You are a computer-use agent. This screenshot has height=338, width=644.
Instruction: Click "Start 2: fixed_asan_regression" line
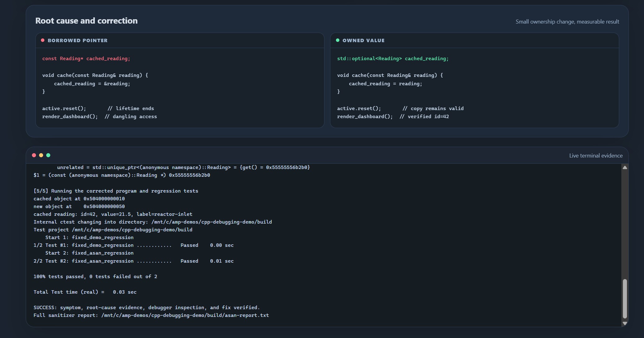tap(89, 253)
